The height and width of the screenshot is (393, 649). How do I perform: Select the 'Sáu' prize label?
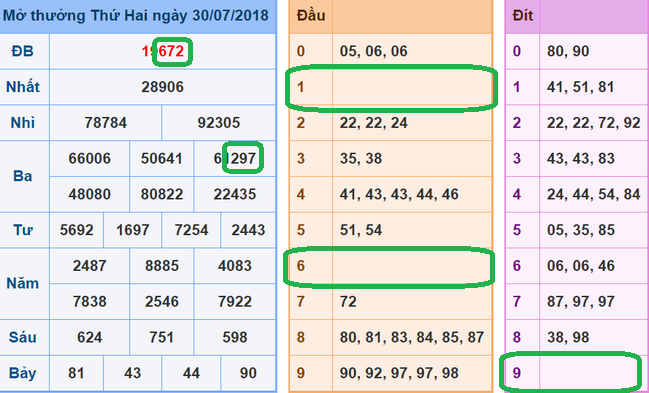(23, 337)
